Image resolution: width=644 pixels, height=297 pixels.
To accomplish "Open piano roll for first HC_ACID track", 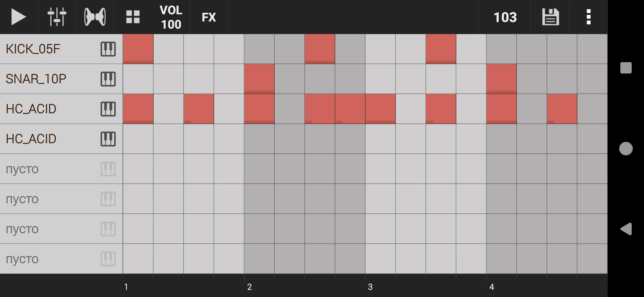I will [108, 109].
